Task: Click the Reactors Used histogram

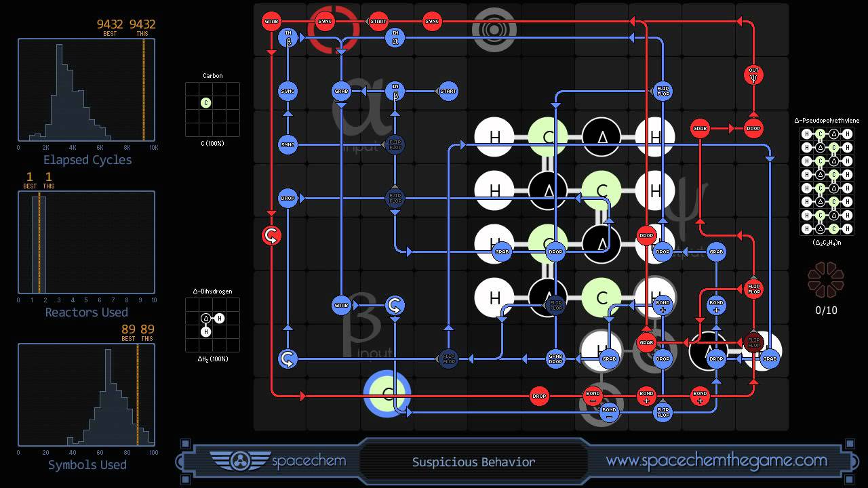Action: tap(86, 243)
